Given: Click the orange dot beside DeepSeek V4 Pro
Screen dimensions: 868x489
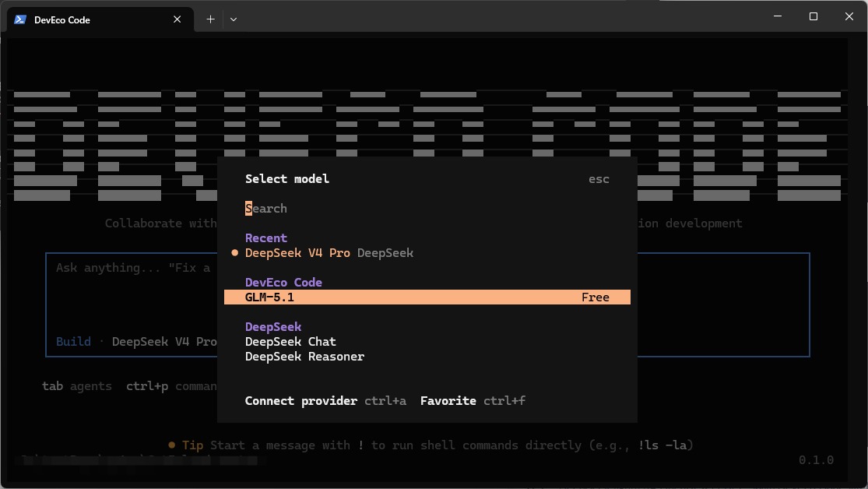Looking at the screenshot, I should click(235, 253).
